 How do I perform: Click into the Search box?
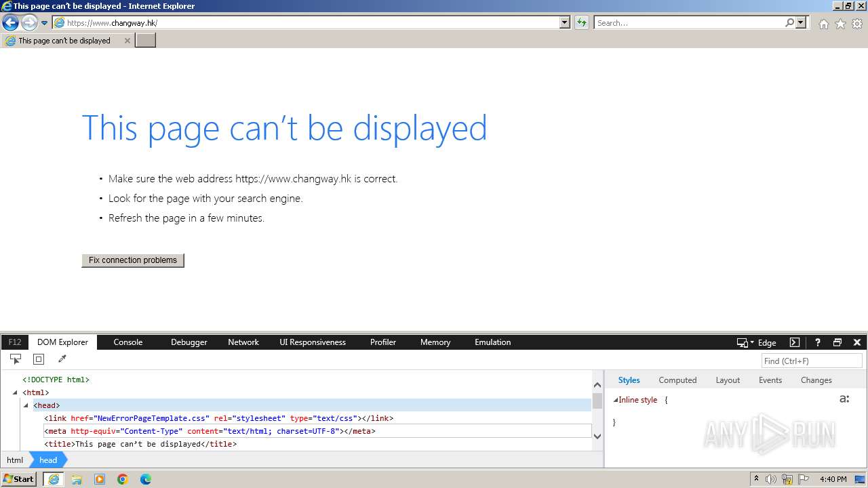(688, 22)
